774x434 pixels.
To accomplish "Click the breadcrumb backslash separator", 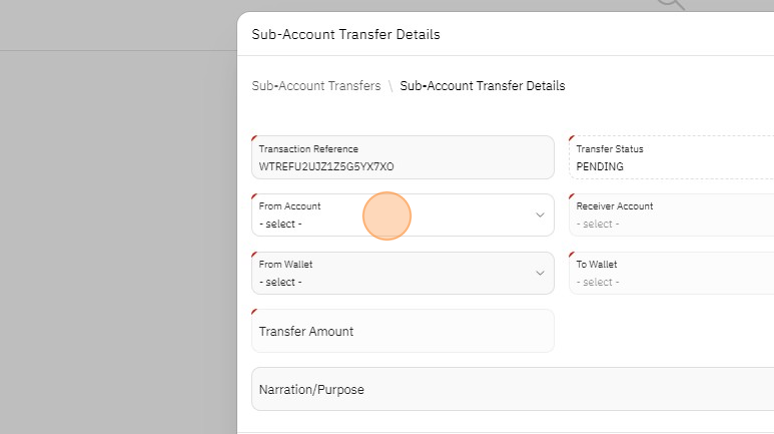I will pos(390,86).
